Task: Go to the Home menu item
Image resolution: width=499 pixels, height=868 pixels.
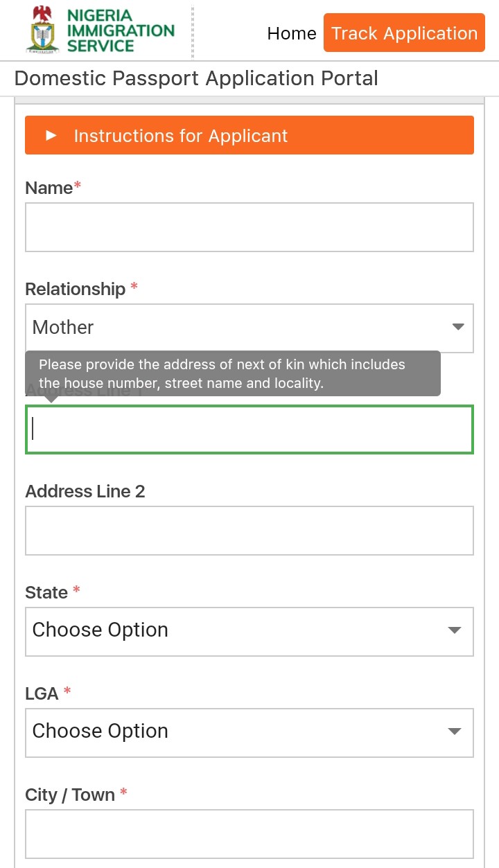Action: point(292,33)
